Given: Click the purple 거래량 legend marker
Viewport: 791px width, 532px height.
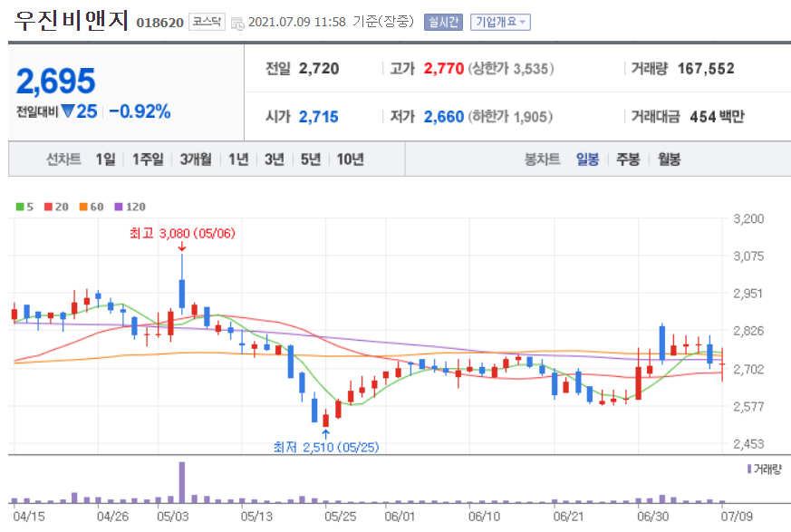Looking at the screenshot, I should tap(749, 469).
